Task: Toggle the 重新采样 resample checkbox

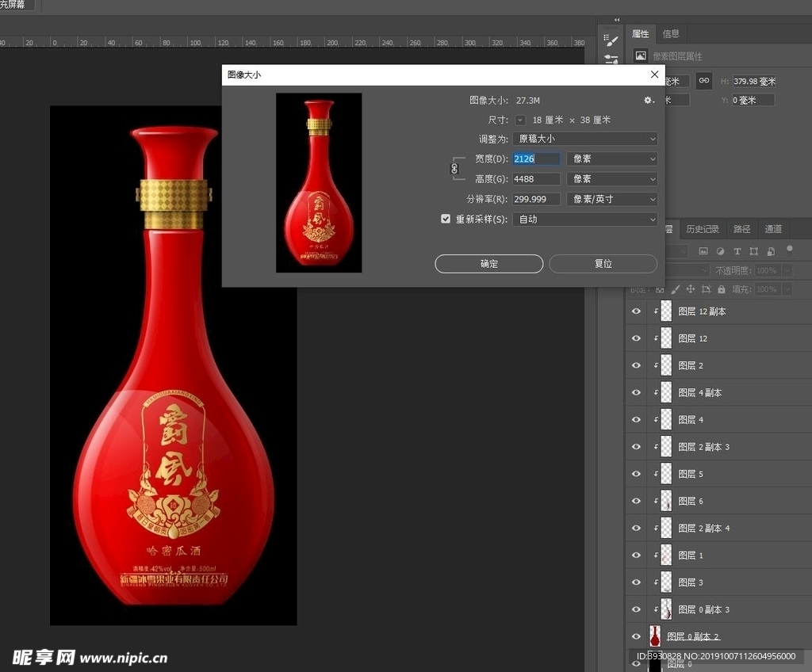Action: point(446,219)
